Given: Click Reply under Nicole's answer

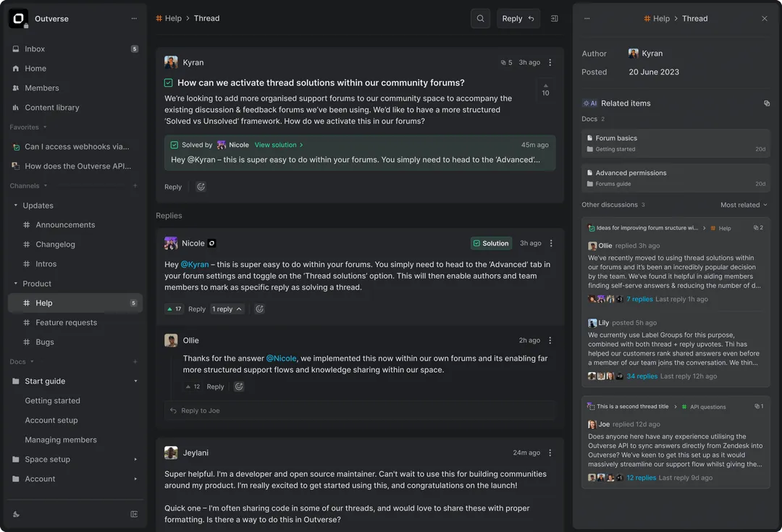Looking at the screenshot, I should point(197,309).
